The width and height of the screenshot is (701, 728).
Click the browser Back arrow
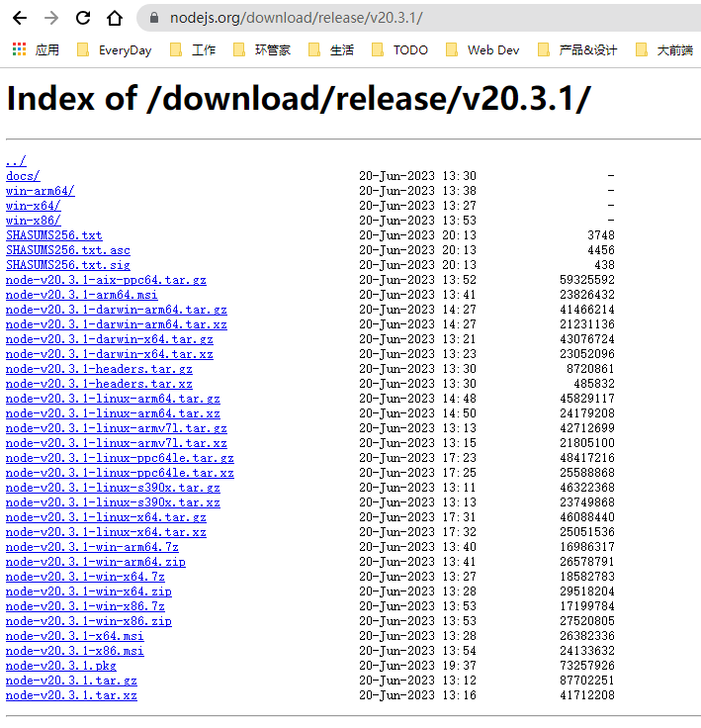pos(20,18)
